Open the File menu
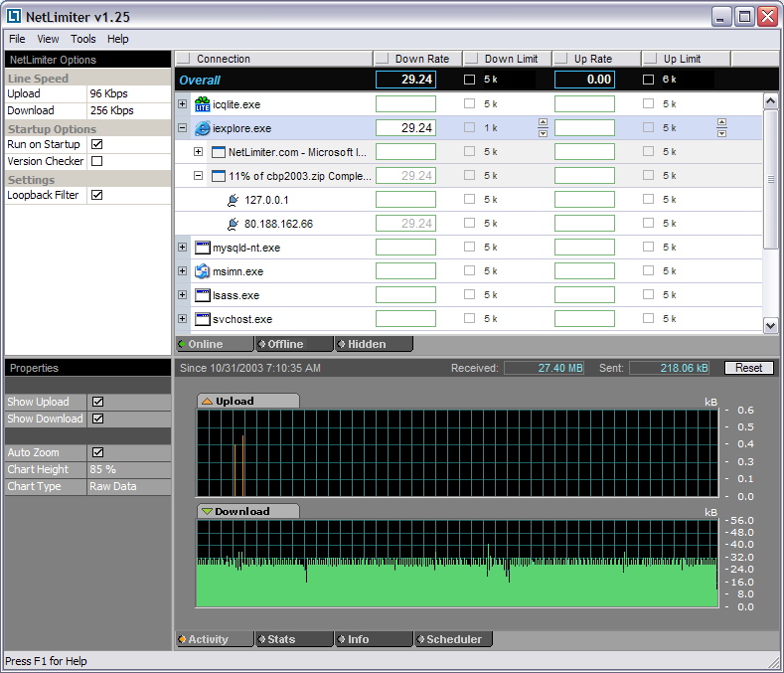This screenshot has height=673, width=784. (x=17, y=39)
